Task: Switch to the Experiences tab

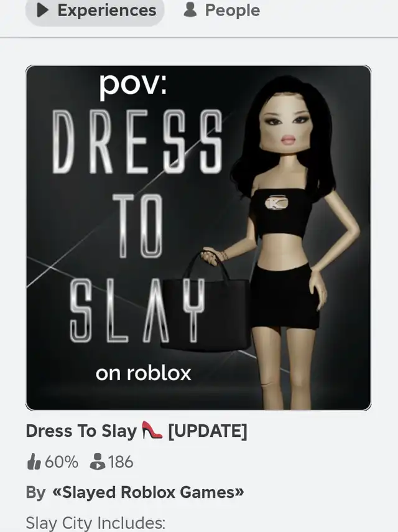Action: (x=95, y=11)
